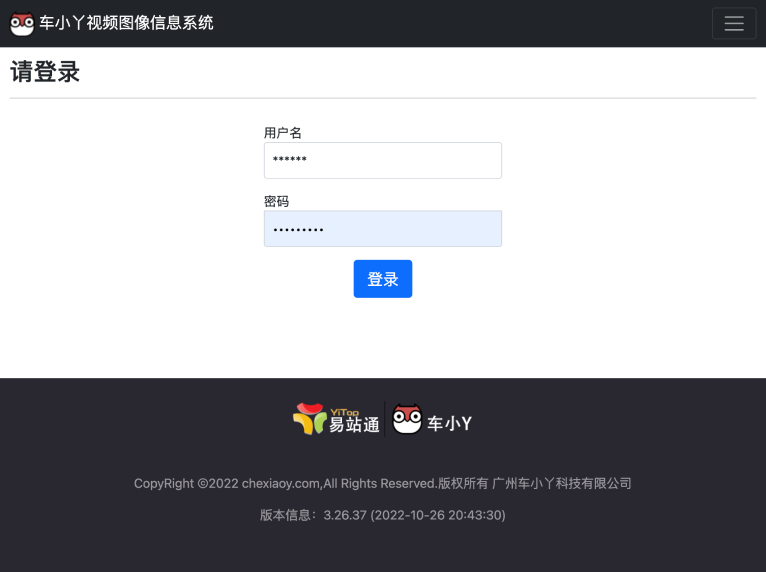The width and height of the screenshot is (766, 572).
Task: Click the CopyRight ©2022 chexiaoy.com text
Action: (383, 484)
